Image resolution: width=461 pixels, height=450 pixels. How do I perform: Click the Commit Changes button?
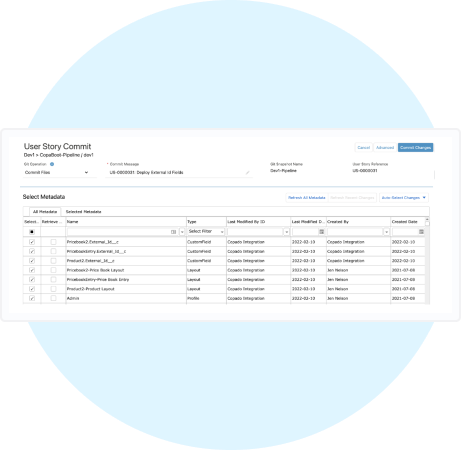pyautogui.click(x=415, y=147)
